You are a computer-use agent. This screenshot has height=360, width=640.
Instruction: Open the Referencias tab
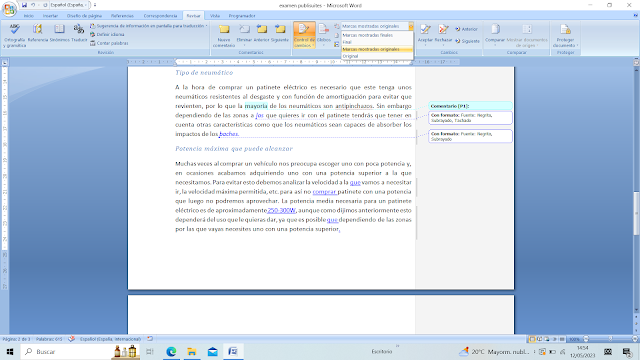tap(122, 16)
